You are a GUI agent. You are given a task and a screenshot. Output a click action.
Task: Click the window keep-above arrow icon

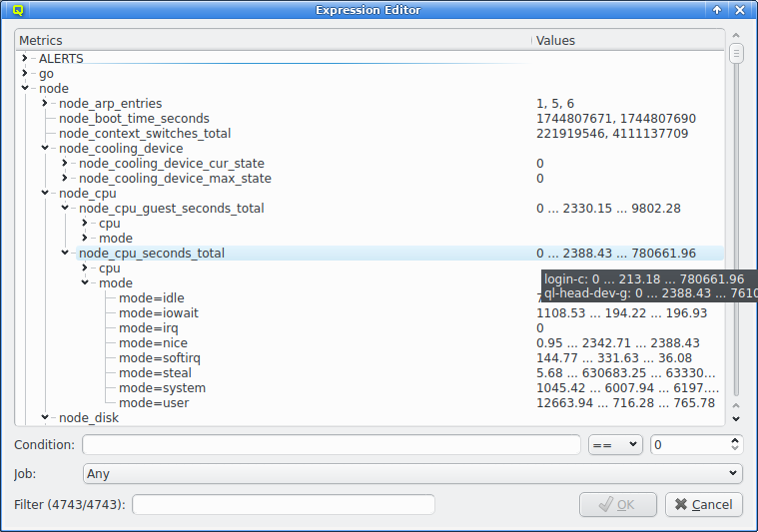click(x=717, y=10)
